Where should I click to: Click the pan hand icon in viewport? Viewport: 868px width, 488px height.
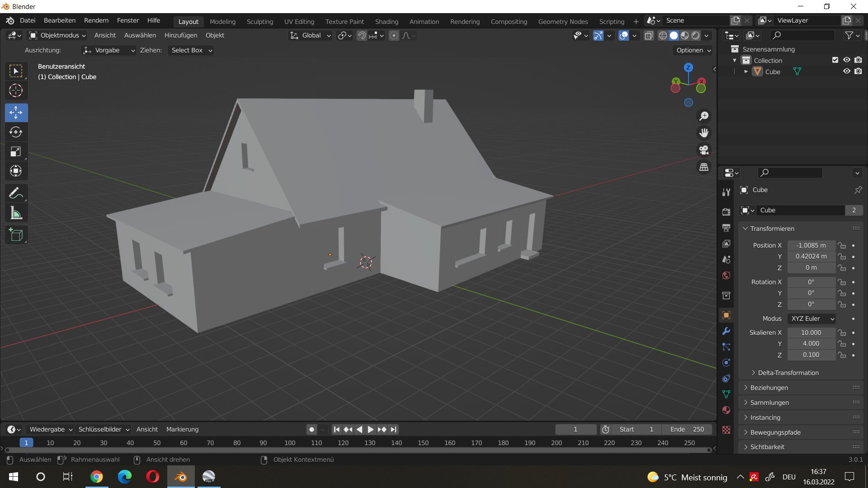click(704, 133)
